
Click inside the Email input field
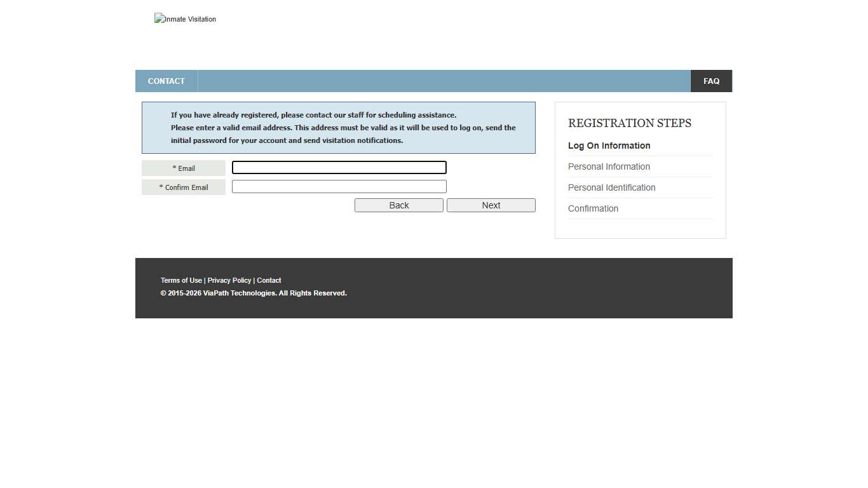coord(339,167)
